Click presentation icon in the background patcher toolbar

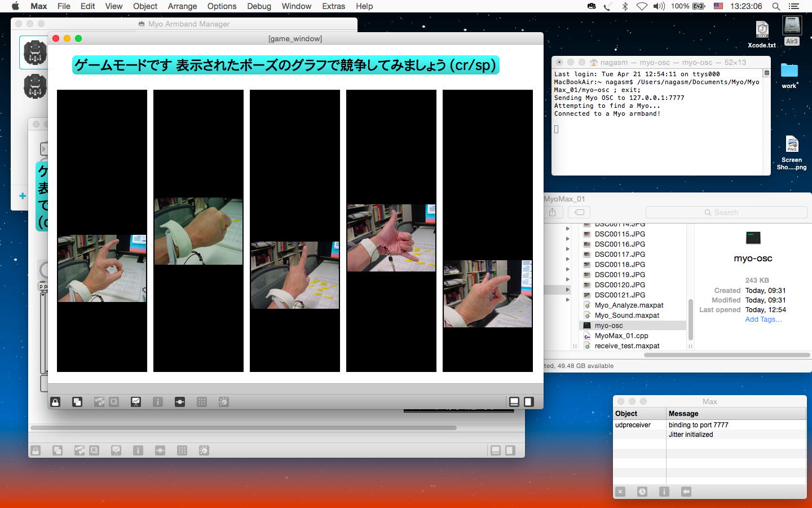coord(116,450)
